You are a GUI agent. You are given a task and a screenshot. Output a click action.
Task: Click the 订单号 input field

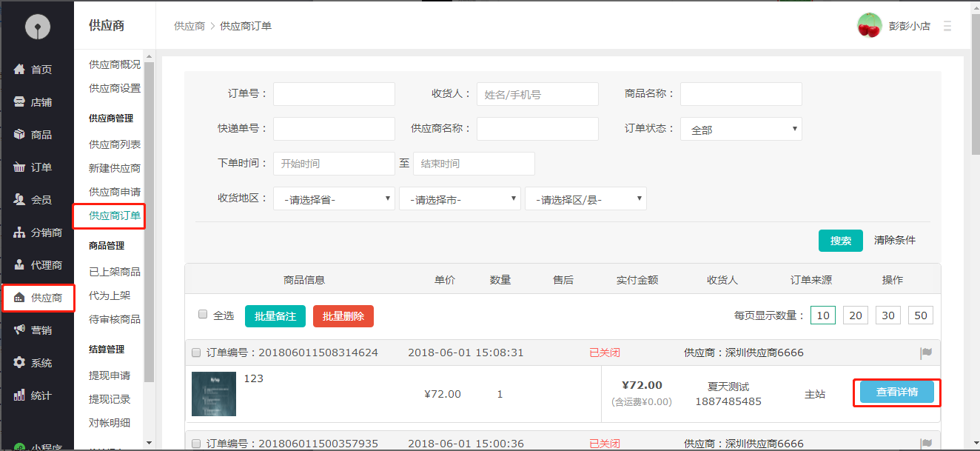[334, 94]
